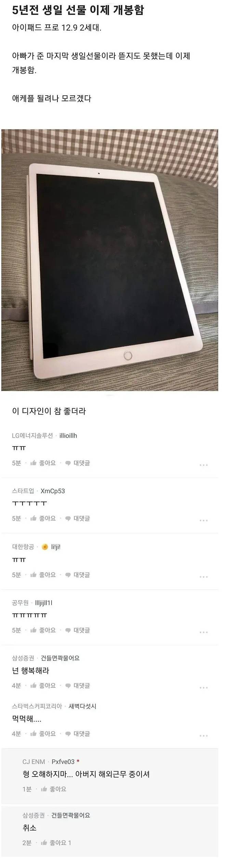225x868 pixels.
Task: Open three-dot menu on 대한항공 comment
Action: 203,577
